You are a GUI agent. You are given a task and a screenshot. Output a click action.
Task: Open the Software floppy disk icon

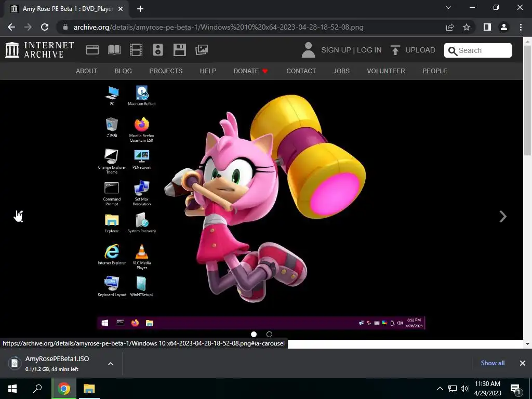(x=179, y=50)
